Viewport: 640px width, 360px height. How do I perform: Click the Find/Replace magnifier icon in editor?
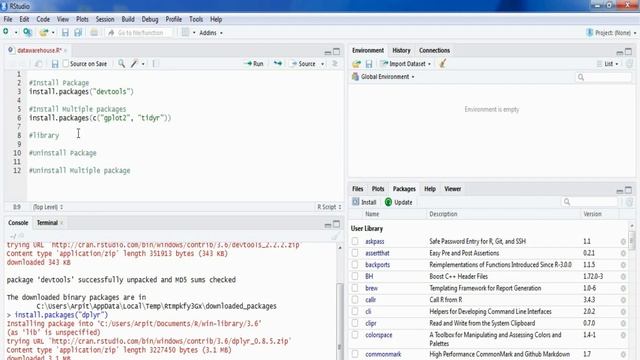pos(122,64)
